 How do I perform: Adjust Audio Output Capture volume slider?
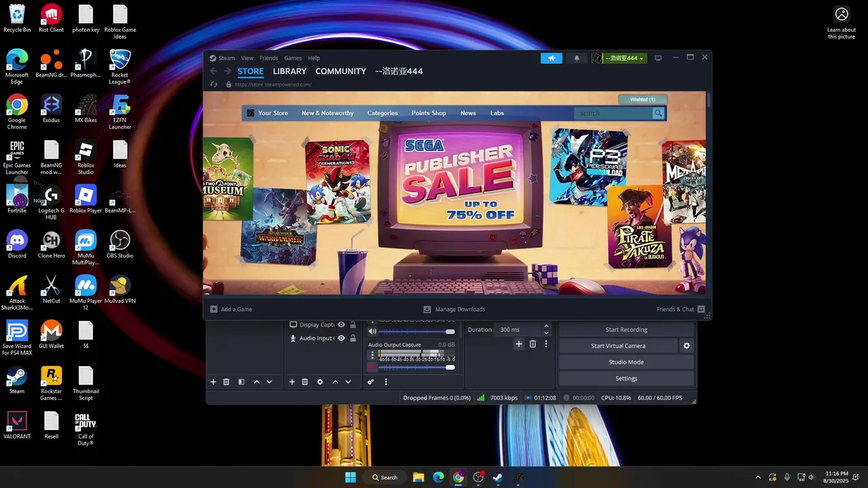(x=416, y=367)
